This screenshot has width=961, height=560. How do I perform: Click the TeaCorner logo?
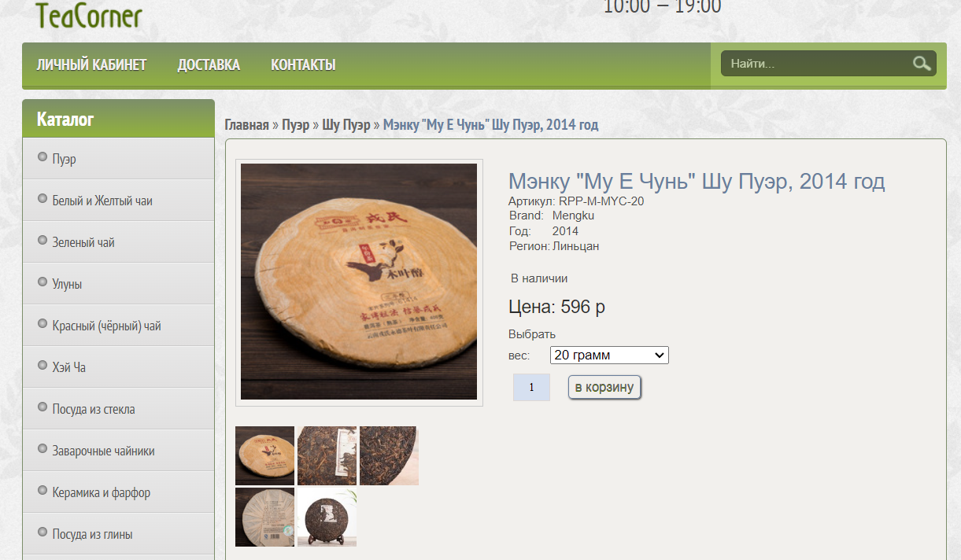[89, 16]
